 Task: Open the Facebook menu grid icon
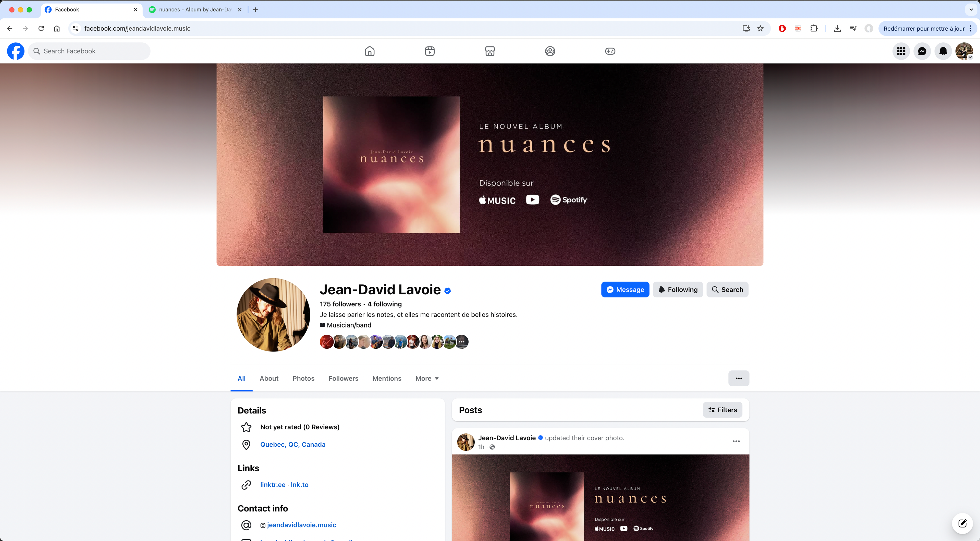click(x=901, y=51)
